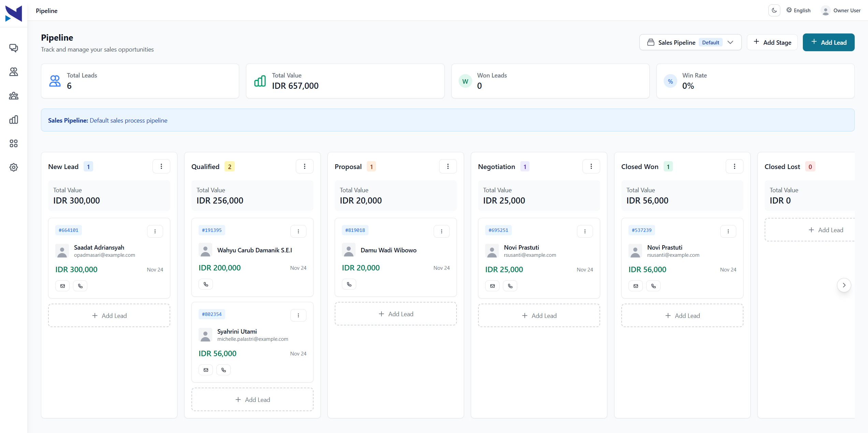Viewport: 868px width, 433px height.
Task: Send email to Saadat Adriansyah via envelope icon
Action: (x=62, y=286)
